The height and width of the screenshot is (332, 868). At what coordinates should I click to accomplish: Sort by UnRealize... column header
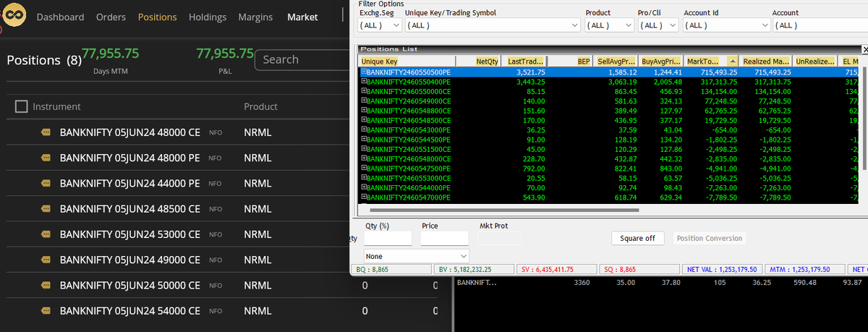(x=816, y=62)
